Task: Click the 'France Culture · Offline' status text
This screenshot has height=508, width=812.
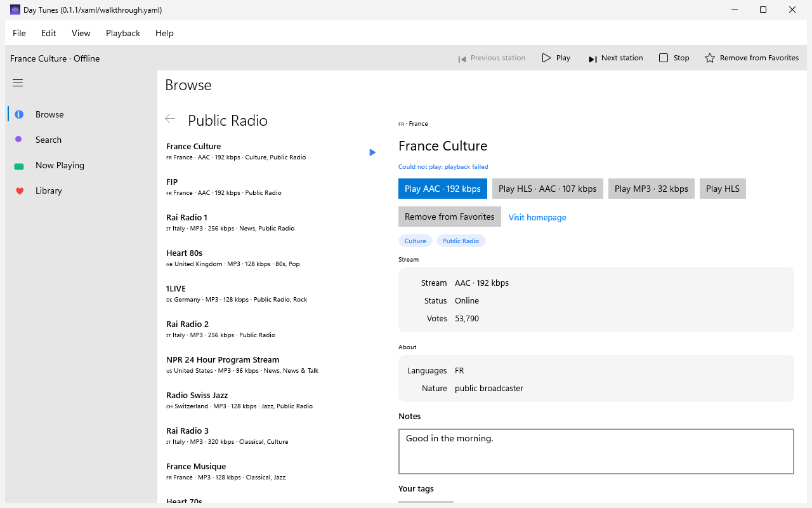Action: 55,58
